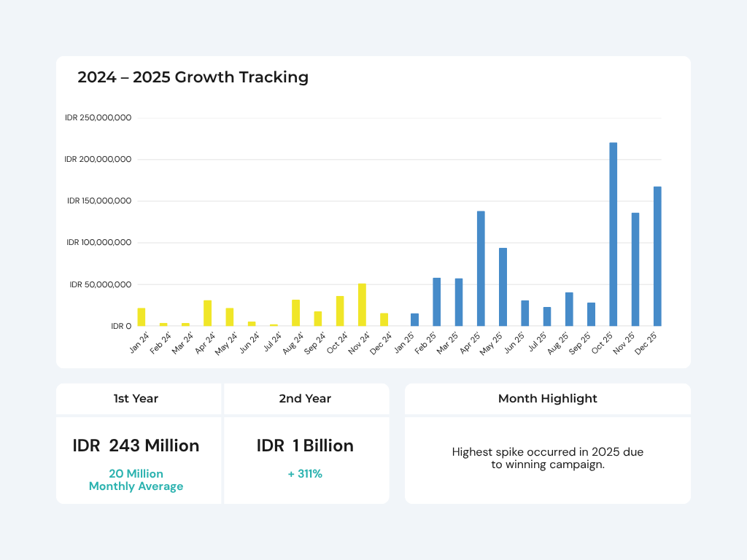Click the "IDR 0" axis label
Image resolution: width=747 pixels, height=560 pixels.
[121, 326]
